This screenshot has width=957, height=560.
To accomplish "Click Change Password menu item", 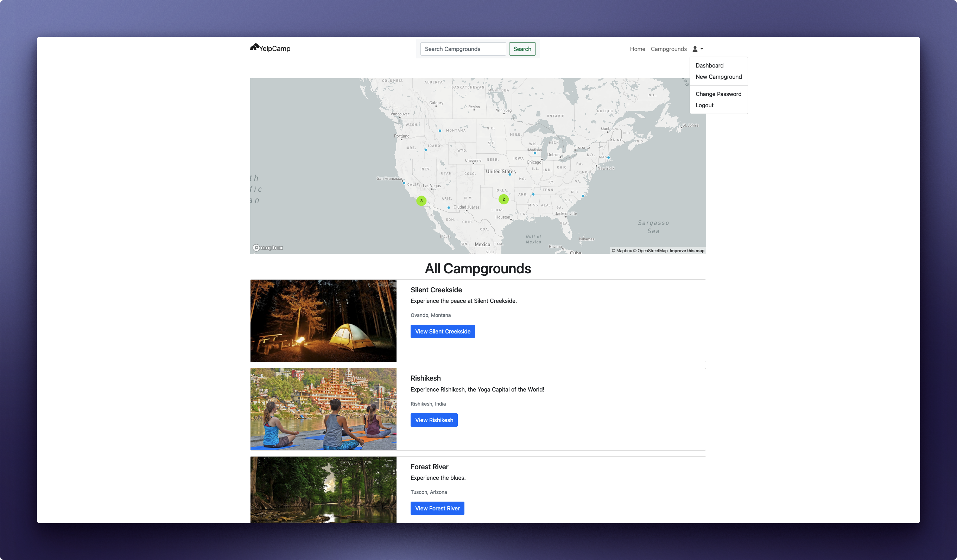I will [718, 94].
